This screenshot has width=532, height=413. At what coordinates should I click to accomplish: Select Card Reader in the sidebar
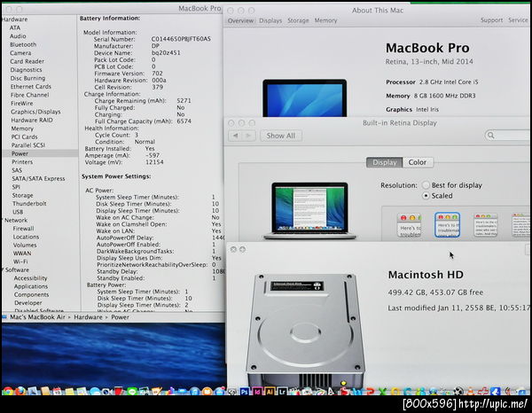tap(27, 61)
